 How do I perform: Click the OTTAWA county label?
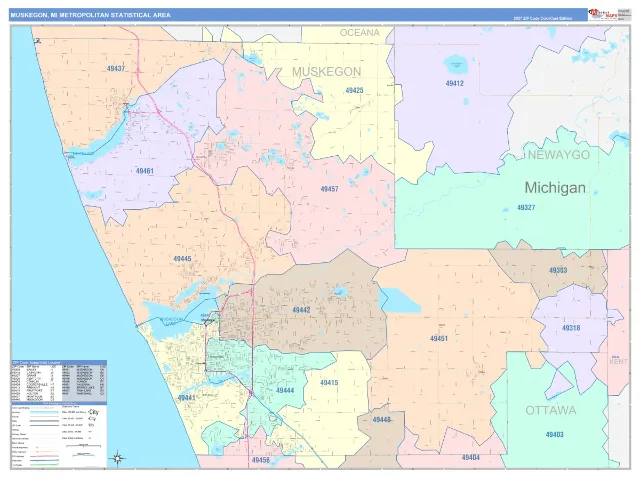tap(551, 410)
